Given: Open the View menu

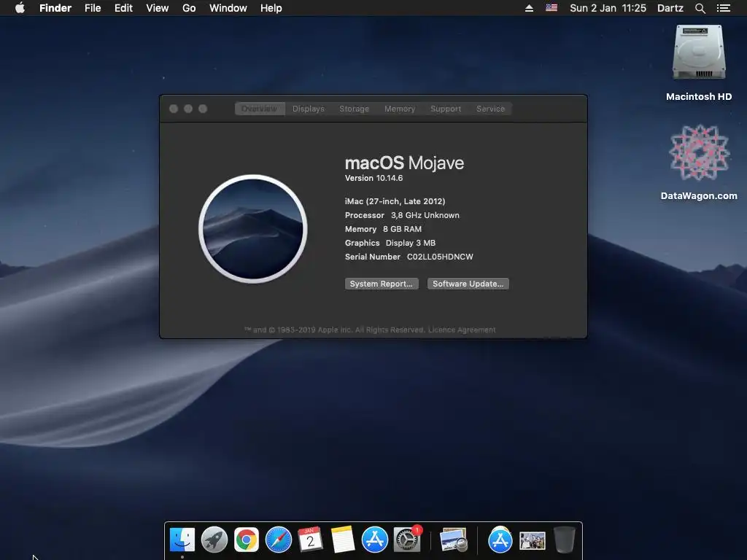Looking at the screenshot, I should (158, 8).
